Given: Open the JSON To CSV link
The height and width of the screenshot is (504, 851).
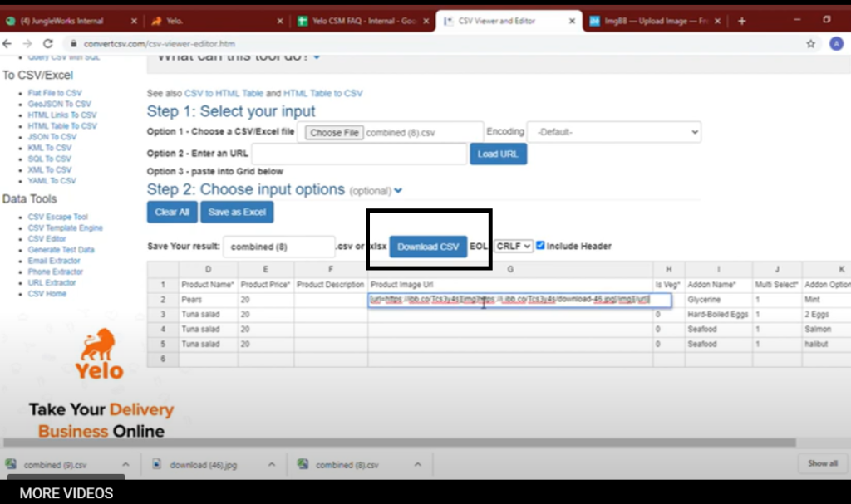Looking at the screenshot, I should point(52,137).
